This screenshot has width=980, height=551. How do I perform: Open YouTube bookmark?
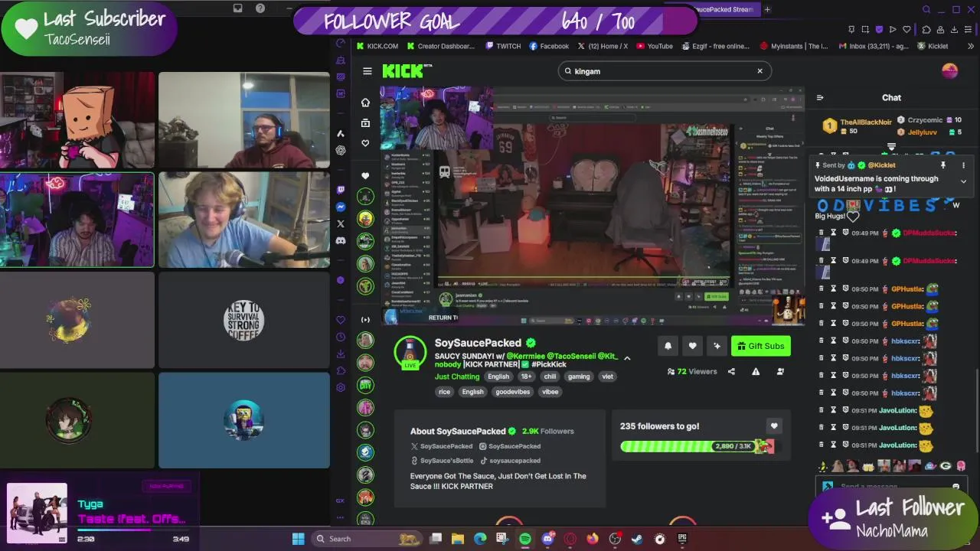(x=654, y=46)
